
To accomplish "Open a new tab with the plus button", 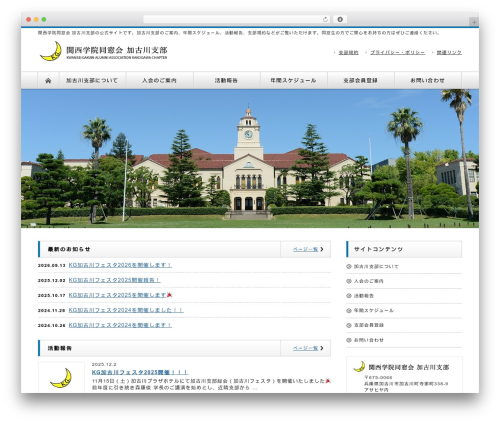I will 474,22.
